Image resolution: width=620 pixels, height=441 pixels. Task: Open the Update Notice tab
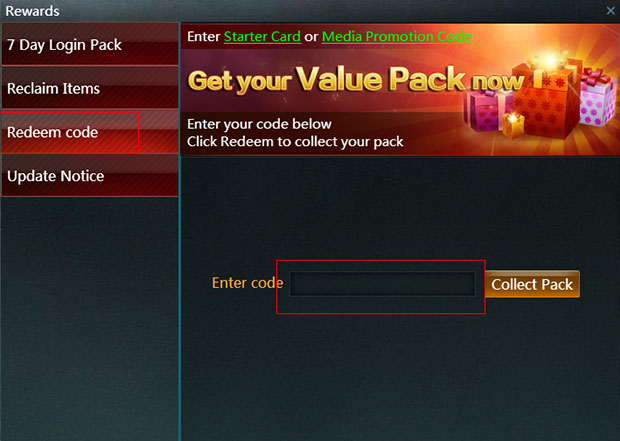(90, 176)
